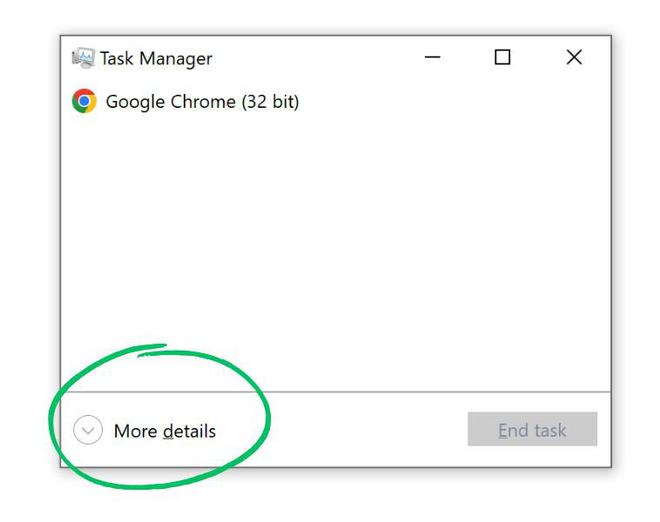The height and width of the screenshot is (522, 660).
Task: Click the "(32 bit)" text of the Chrome entry
Action: coord(269,101)
